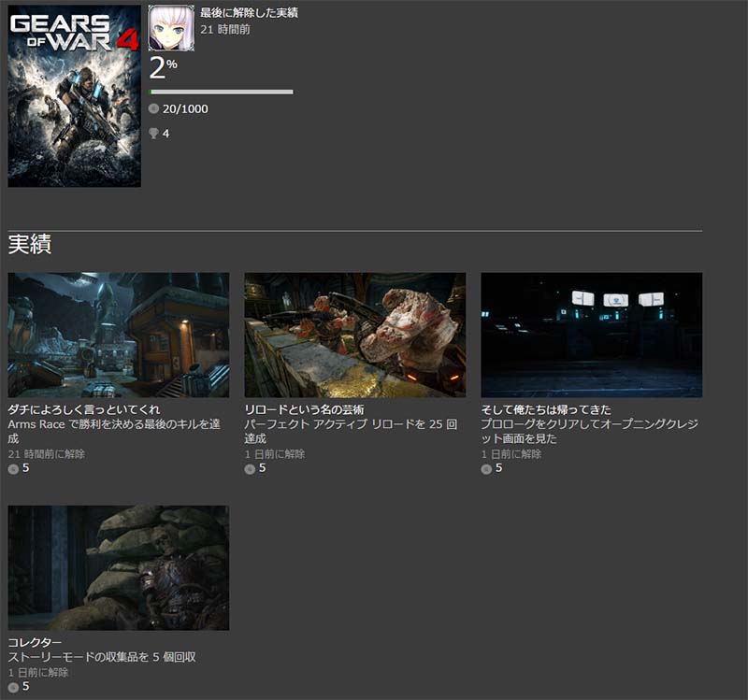Click the gamerscore icon under リロードという名の芸術
Screen dimensions: 748x700
pyautogui.click(x=250, y=469)
